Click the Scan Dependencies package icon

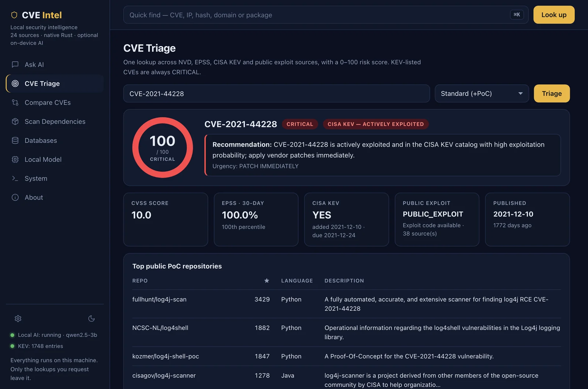(15, 121)
